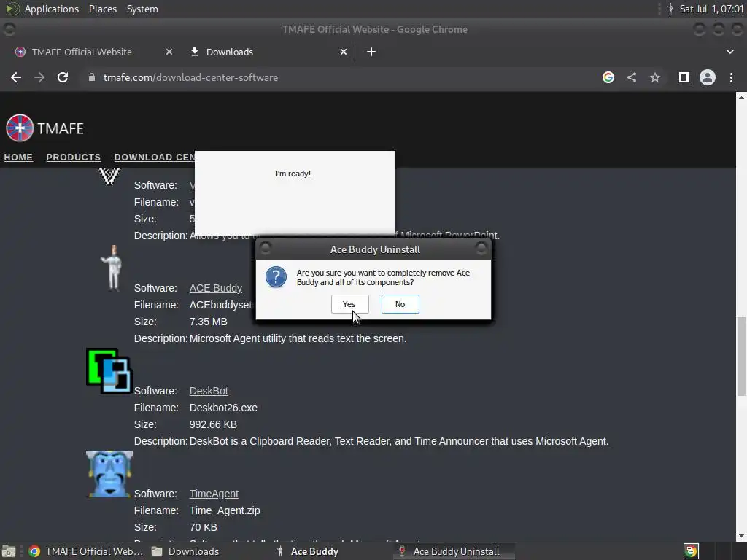Switch to TMAFE Official Web taskbar entry
This screenshot has width=747, height=560.
pyautogui.click(x=86, y=551)
